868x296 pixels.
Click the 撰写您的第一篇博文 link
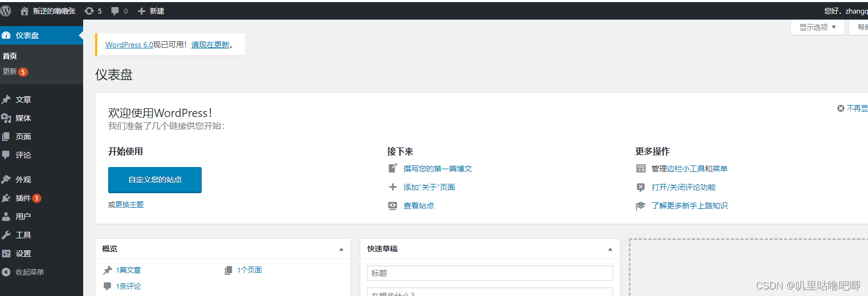click(x=438, y=169)
